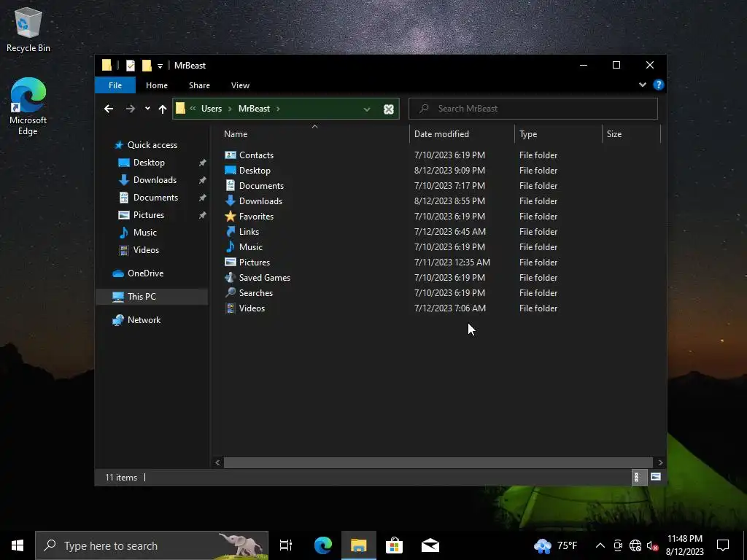
Task: Open the recent locations dropdown arrow
Action: [x=147, y=109]
